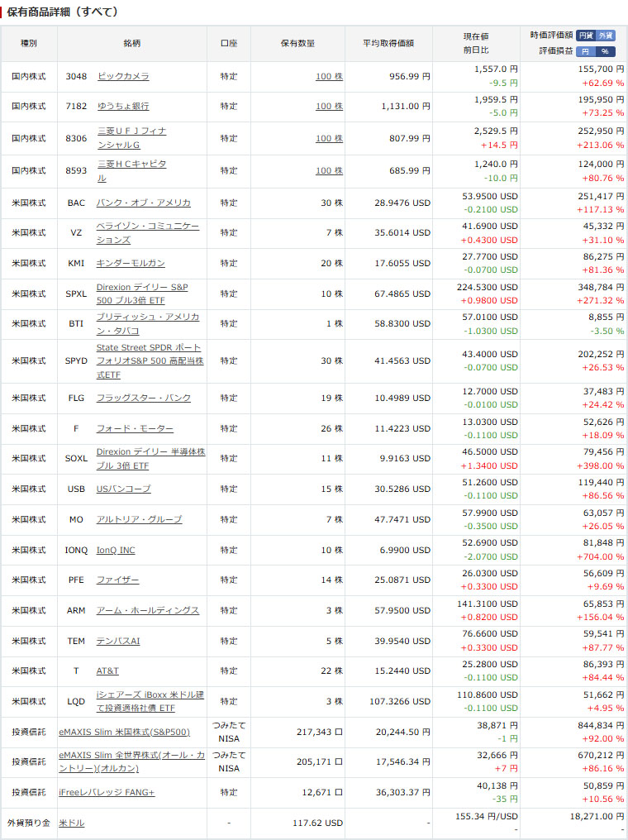Open eMAXIS Slim 米国株式(S&P500) fund link

coord(124,732)
